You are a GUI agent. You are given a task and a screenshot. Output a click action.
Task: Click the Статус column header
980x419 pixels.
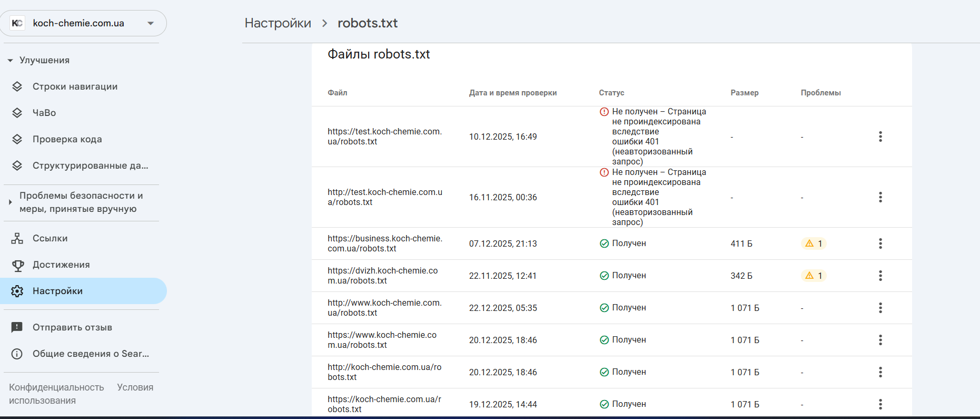[x=611, y=93]
